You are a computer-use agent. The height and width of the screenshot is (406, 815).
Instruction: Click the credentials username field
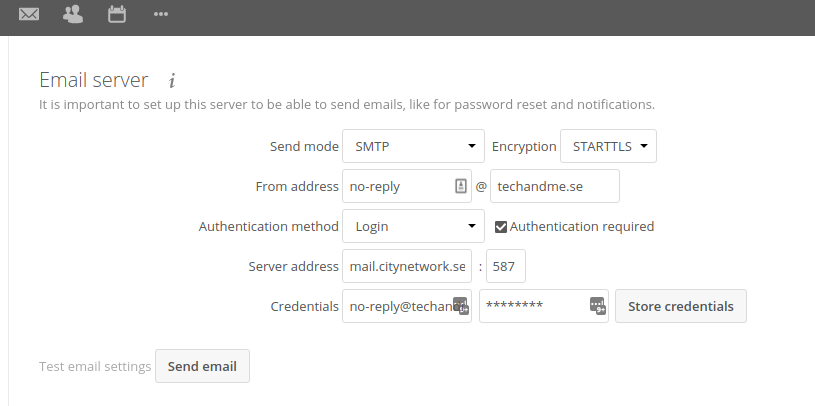pos(406,306)
